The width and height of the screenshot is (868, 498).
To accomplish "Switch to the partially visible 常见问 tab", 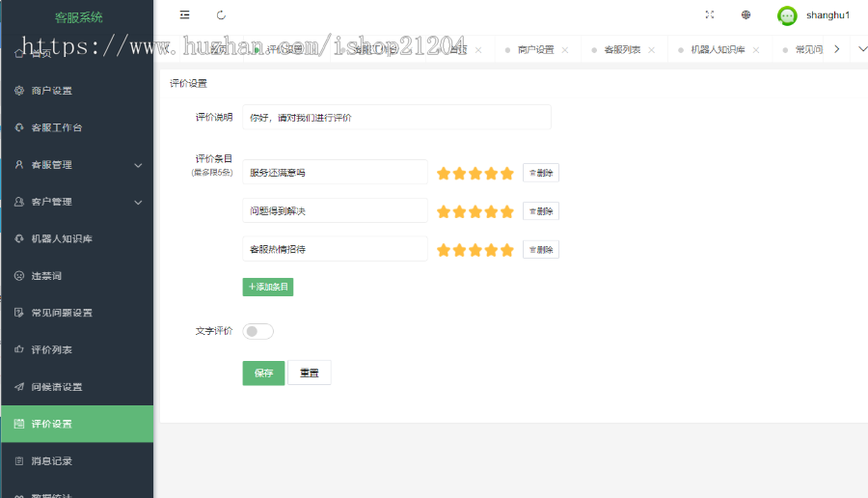I will coord(809,50).
